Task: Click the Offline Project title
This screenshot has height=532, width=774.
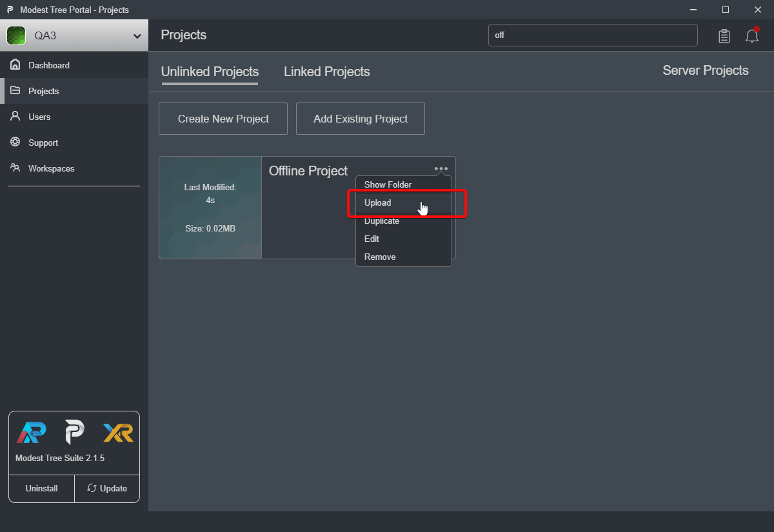Action: [x=308, y=171]
